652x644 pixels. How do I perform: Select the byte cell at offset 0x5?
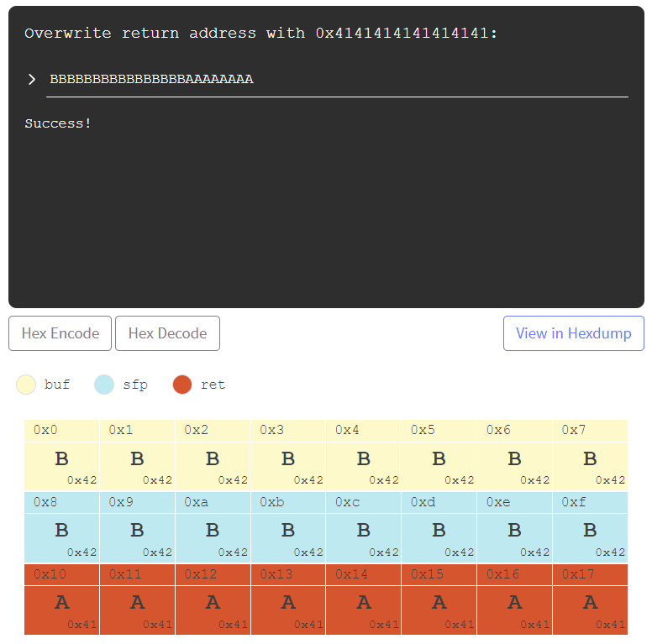click(439, 455)
